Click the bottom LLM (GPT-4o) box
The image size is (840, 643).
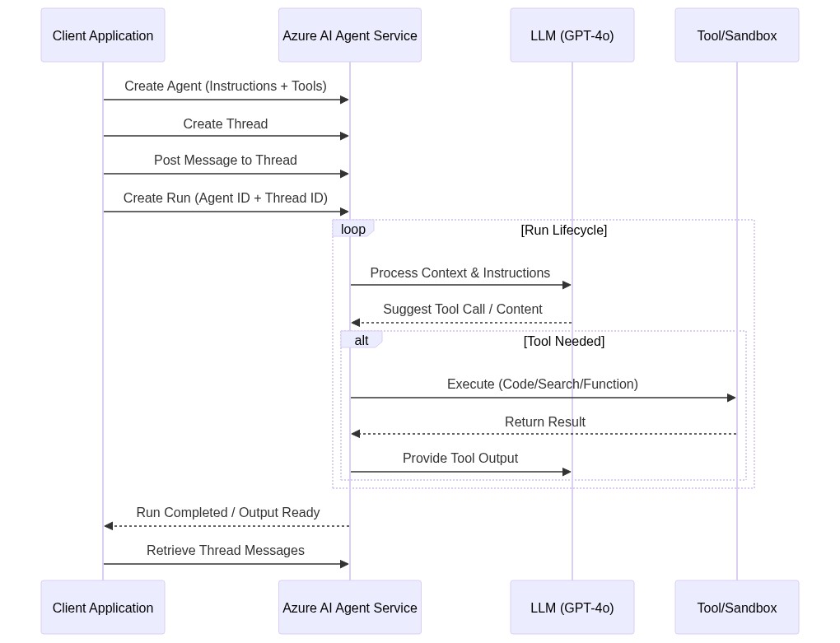tap(572, 608)
